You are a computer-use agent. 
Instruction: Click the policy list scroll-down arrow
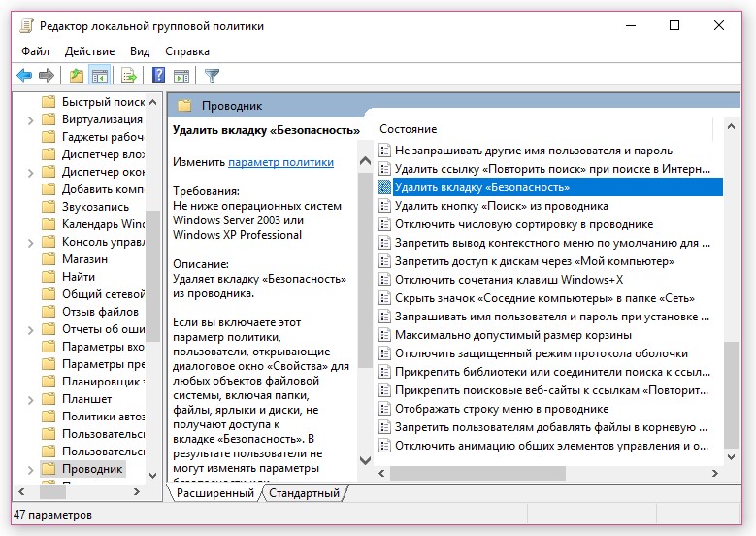pos(731,457)
